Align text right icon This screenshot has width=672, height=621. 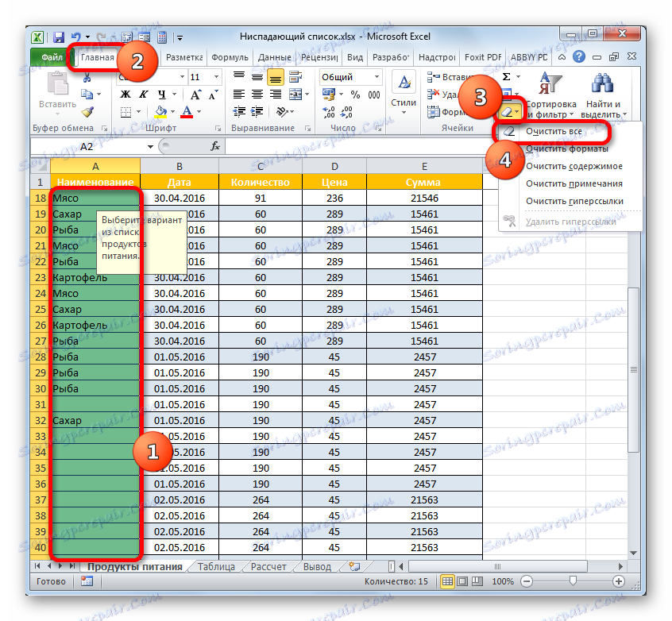[276, 94]
